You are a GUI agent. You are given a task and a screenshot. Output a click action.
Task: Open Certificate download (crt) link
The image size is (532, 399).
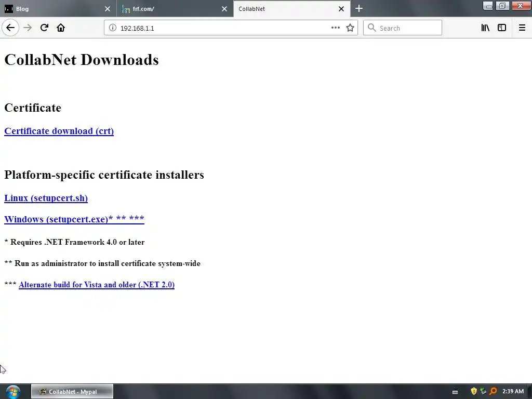click(59, 131)
